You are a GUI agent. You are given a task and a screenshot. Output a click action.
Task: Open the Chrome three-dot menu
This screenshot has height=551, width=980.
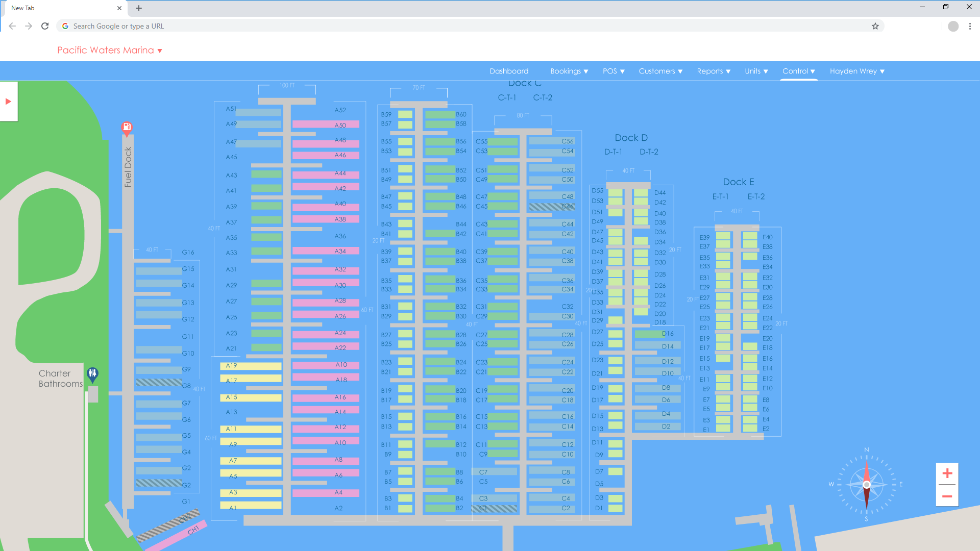(x=970, y=26)
